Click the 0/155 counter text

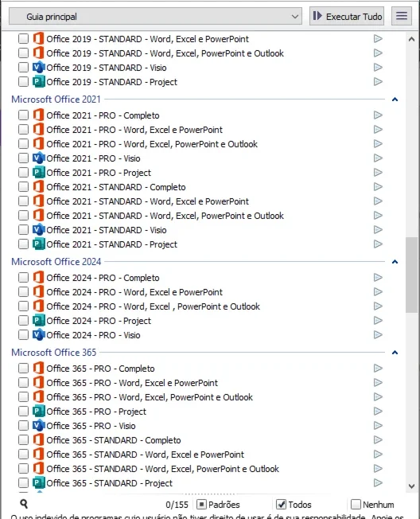177,505
